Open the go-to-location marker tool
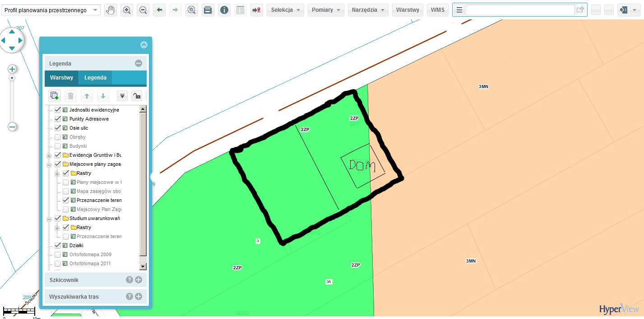This screenshot has width=644, height=319. (257, 10)
